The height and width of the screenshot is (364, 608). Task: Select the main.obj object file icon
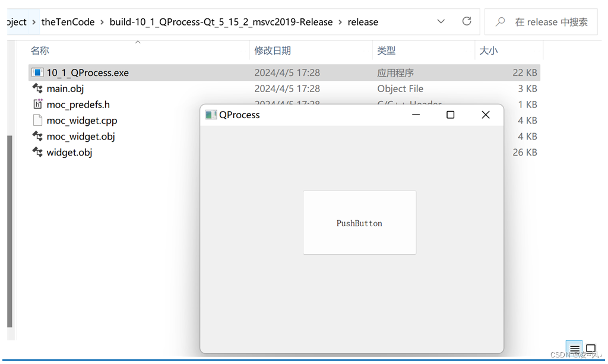click(36, 88)
